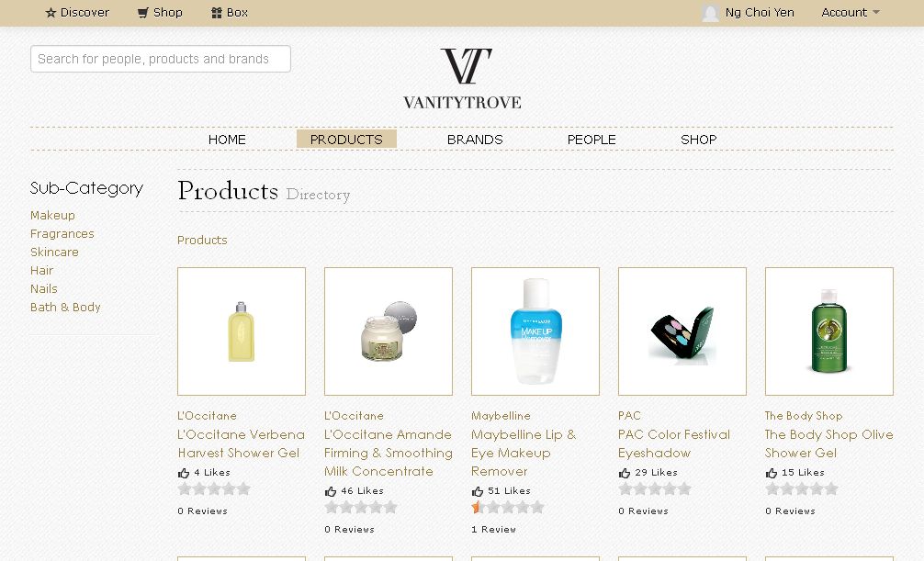Click the VanityTrove logo
The image size is (924, 561).
[x=463, y=79]
